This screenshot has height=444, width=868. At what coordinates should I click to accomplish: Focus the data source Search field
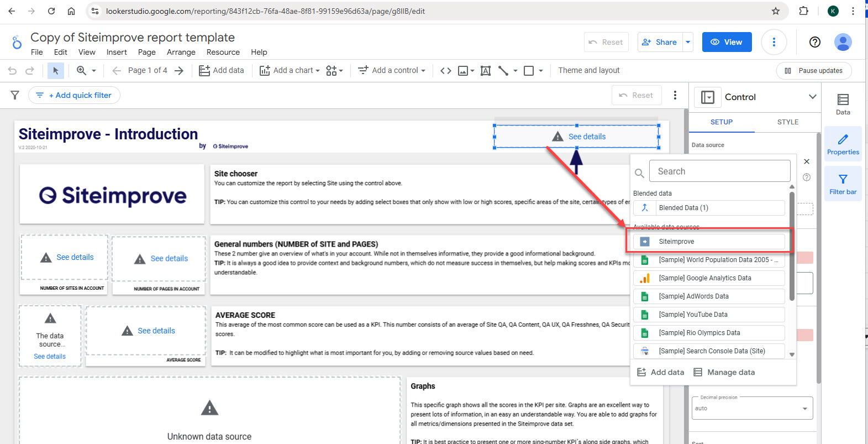pos(720,171)
